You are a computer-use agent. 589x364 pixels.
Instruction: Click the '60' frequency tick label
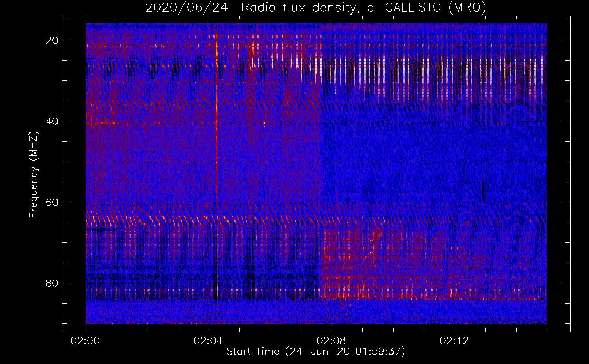52,202
